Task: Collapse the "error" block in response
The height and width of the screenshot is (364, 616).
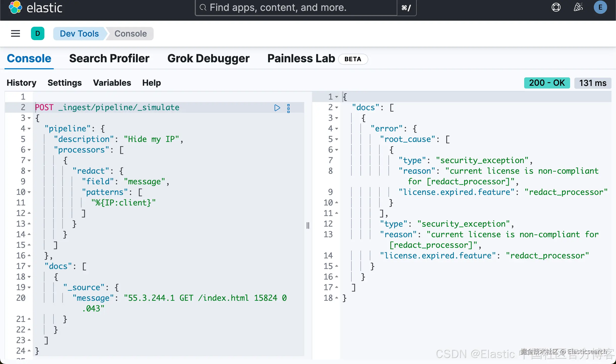Action: [x=337, y=129]
